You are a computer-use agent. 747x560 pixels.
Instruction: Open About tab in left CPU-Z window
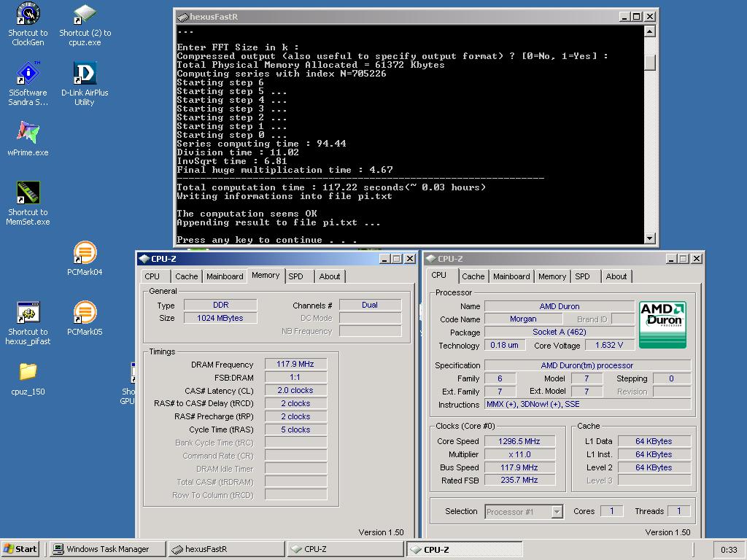[x=330, y=276]
